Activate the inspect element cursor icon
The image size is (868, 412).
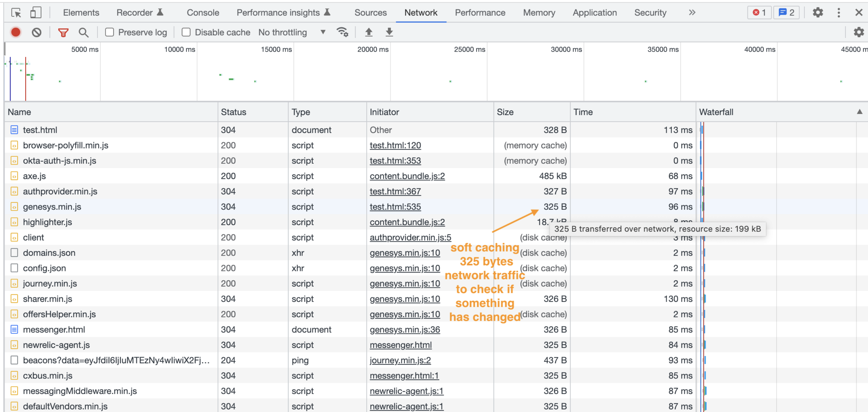click(16, 13)
